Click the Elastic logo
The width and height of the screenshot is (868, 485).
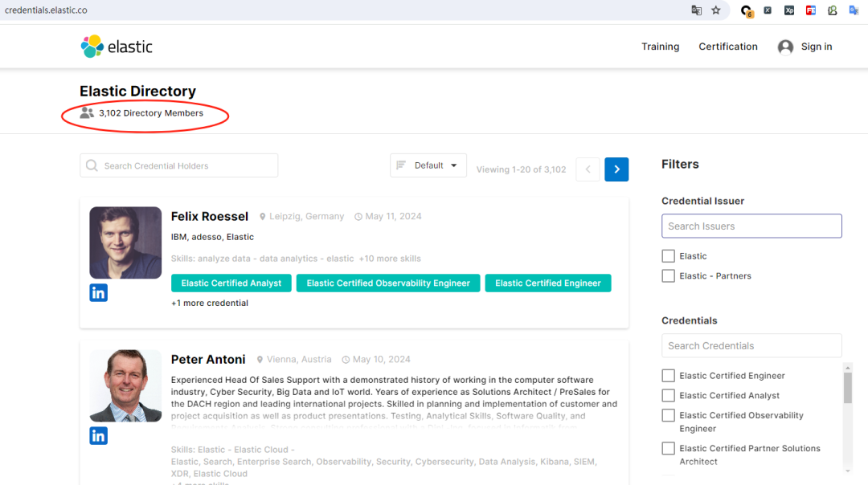tap(117, 47)
